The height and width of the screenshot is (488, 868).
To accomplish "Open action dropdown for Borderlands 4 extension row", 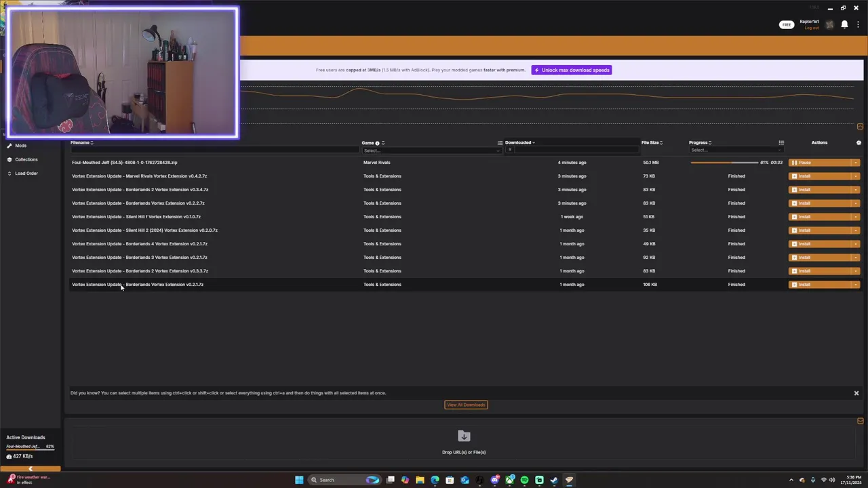I will (x=856, y=244).
